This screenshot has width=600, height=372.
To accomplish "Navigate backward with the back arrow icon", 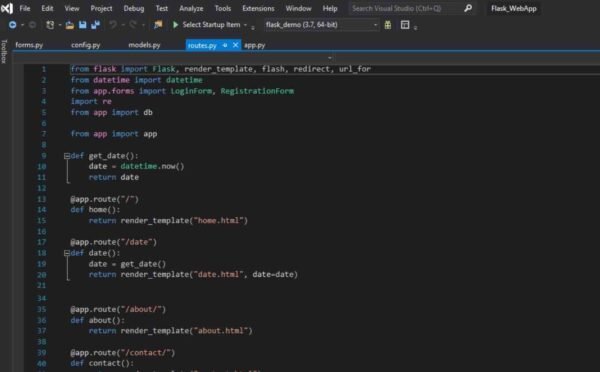I will (x=13, y=25).
